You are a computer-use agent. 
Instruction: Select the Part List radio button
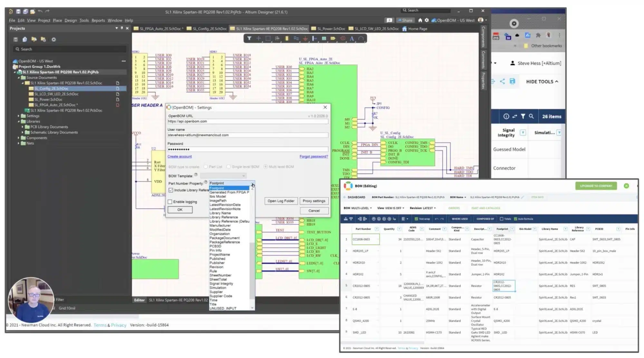(206, 167)
